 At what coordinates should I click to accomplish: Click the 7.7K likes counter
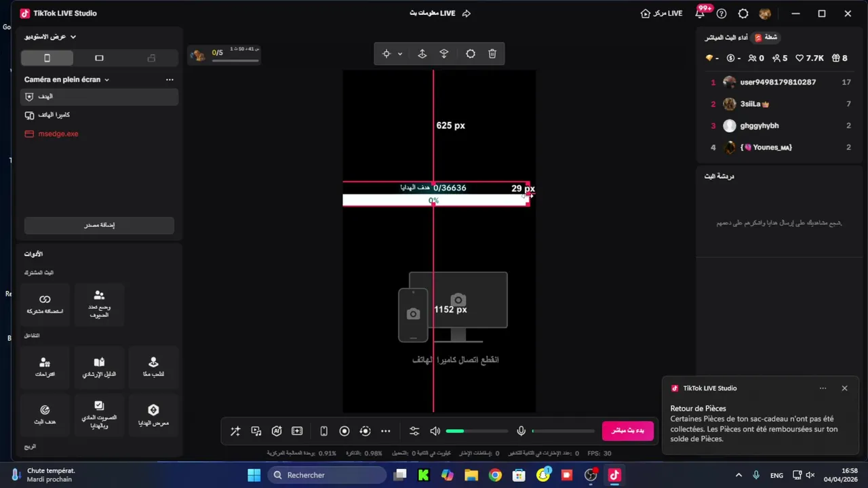[810, 58]
